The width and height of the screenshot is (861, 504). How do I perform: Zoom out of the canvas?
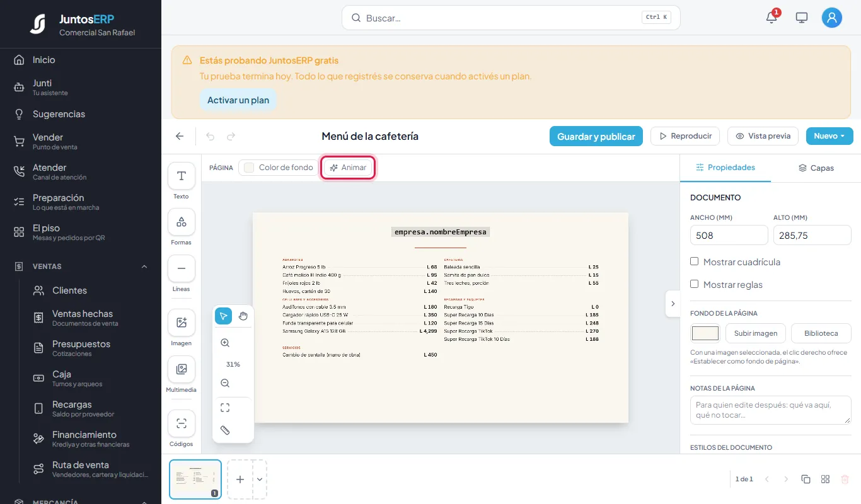click(x=225, y=383)
